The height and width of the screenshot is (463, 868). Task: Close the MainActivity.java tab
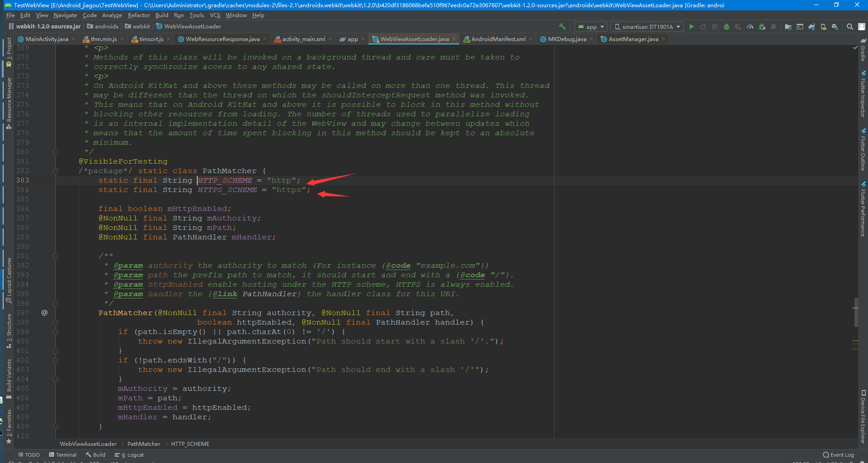tap(73, 39)
